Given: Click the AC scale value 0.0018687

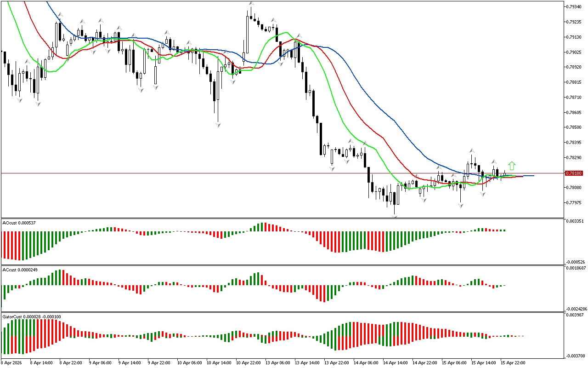Looking at the screenshot, I should tap(576, 268).
